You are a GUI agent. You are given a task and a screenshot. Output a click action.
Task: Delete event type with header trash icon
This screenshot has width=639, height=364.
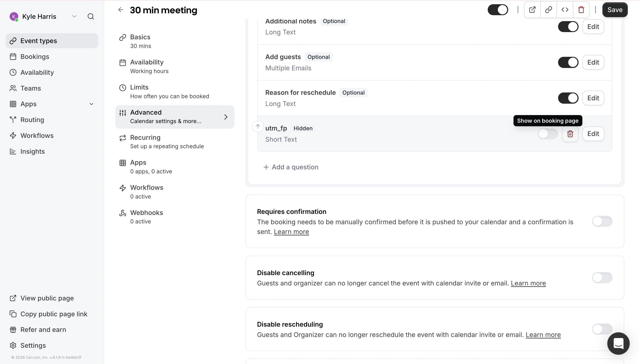pyautogui.click(x=581, y=10)
